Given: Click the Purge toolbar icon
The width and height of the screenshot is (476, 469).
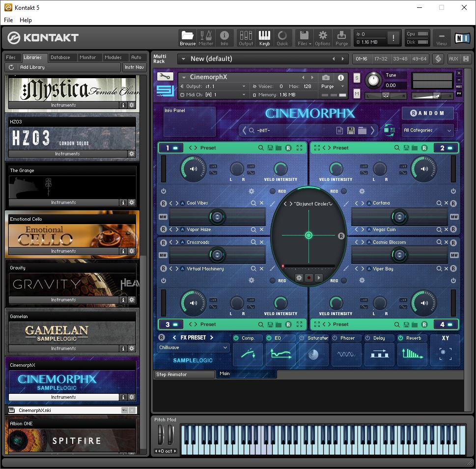Looking at the screenshot, I should click(x=341, y=38).
